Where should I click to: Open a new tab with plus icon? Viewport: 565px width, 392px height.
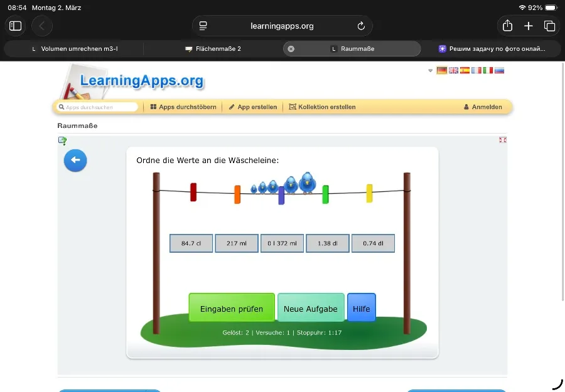click(528, 26)
